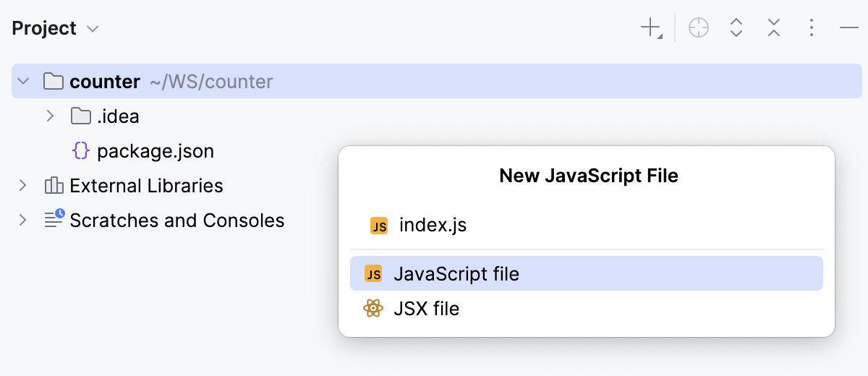Click the .idea folder icon

point(81,116)
